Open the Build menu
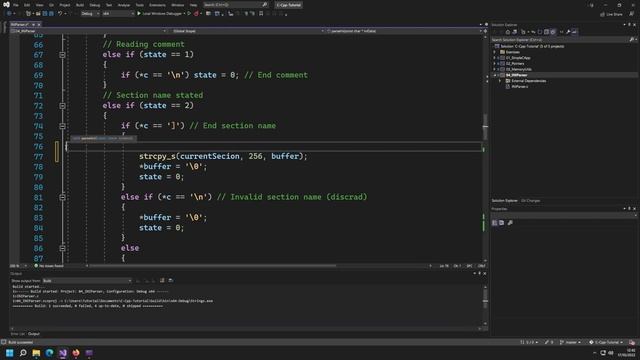 pos(80,5)
